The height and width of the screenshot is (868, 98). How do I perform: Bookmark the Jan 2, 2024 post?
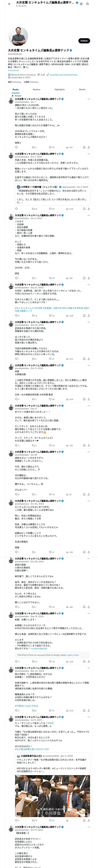pyautogui.click(x=84, y=278)
